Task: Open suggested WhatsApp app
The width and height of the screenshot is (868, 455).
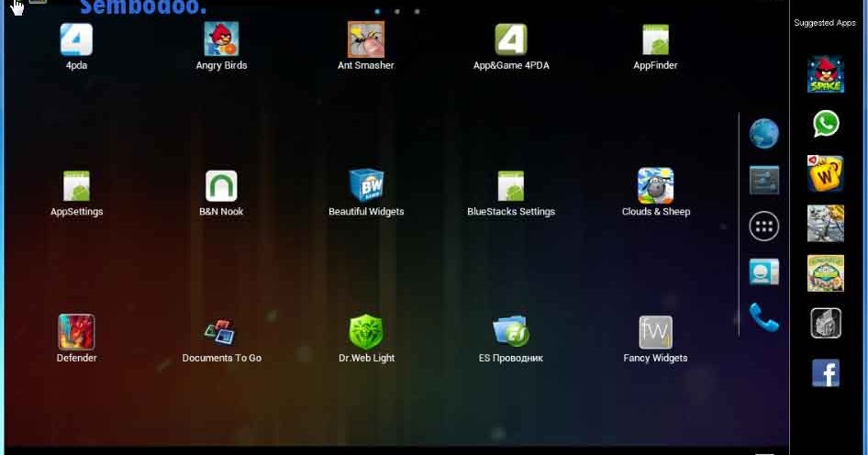Action: coord(826,124)
